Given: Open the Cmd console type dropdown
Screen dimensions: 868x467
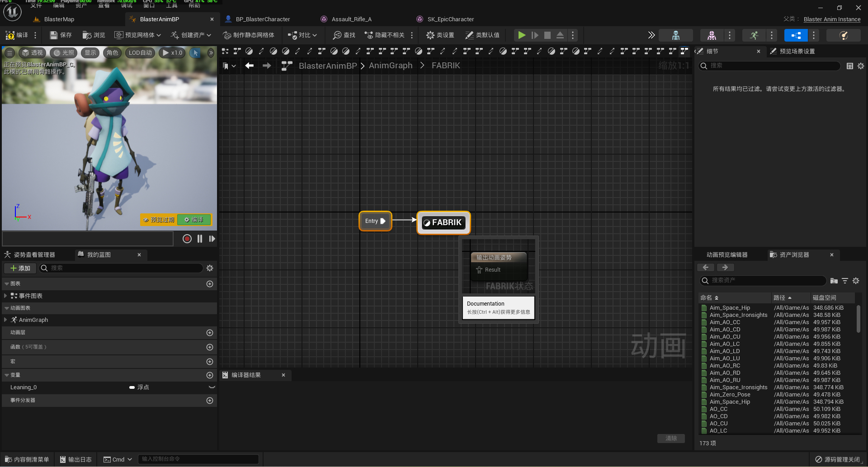Looking at the screenshot, I should coord(118,459).
